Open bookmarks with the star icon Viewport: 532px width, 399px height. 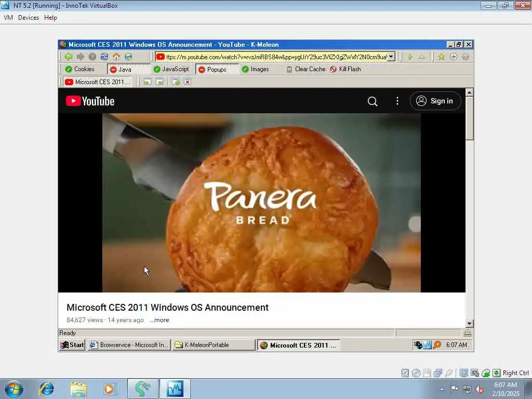point(441,57)
